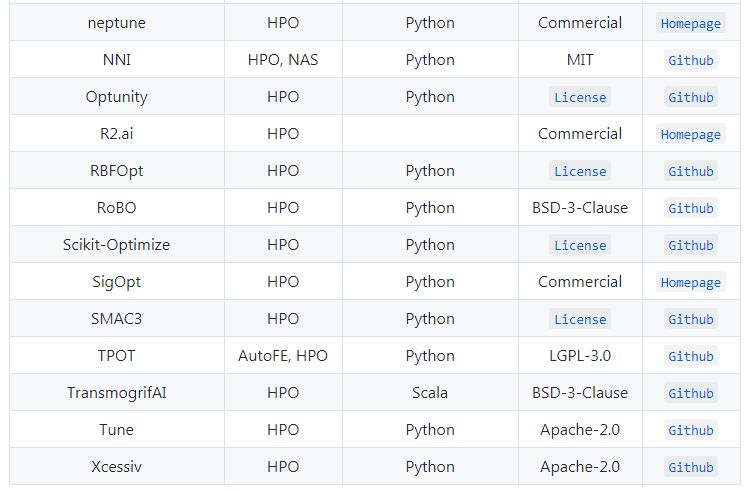Click SigOpt's 'Commercial' cell

click(x=580, y=281)
